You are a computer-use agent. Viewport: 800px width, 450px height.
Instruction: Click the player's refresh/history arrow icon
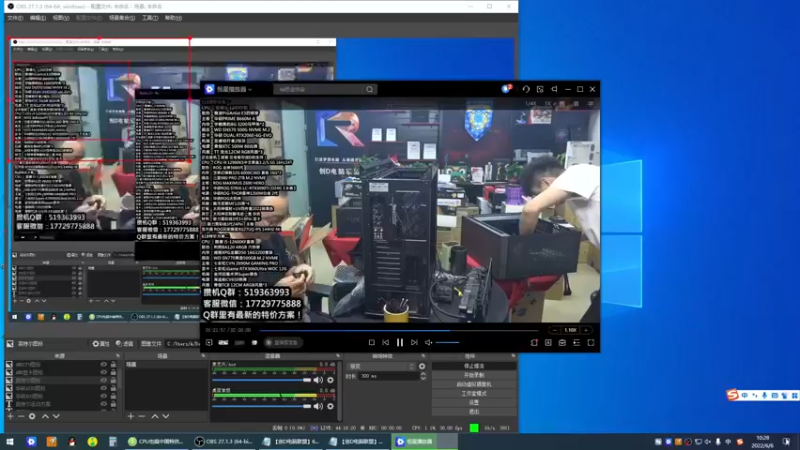[x=526, y=89]
